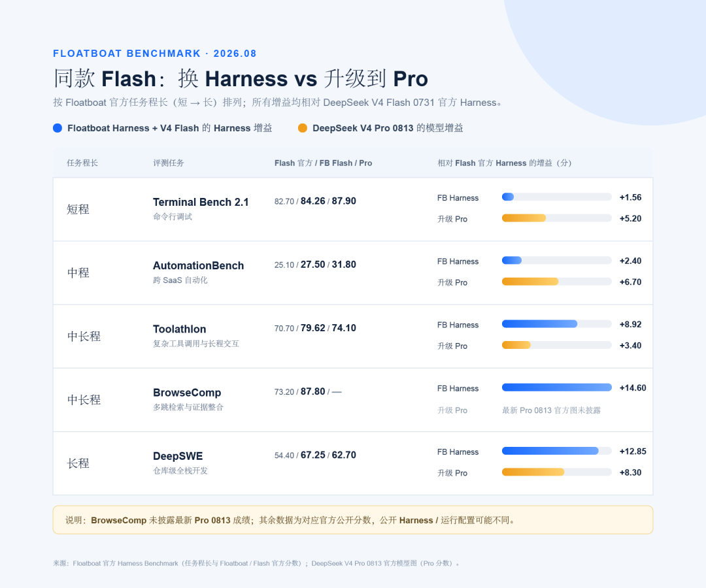Click the 相对 Flash 官方 Harness 的增益 header
The image size is (706, 588).
[x=504, y=163]
